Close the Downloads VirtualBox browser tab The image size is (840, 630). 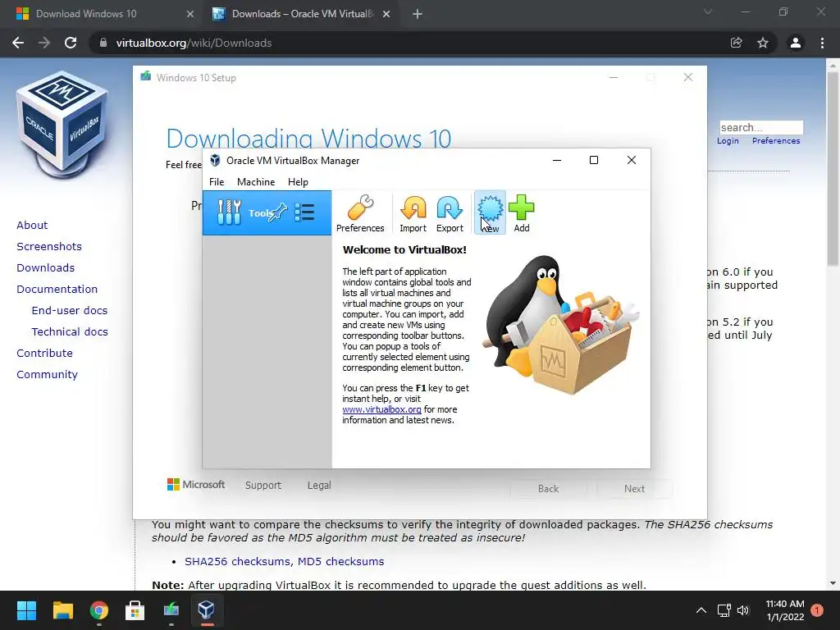(x=386, y=14)
